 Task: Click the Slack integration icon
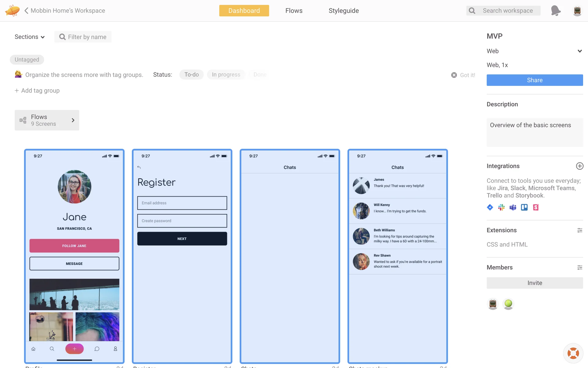(501, 207)
